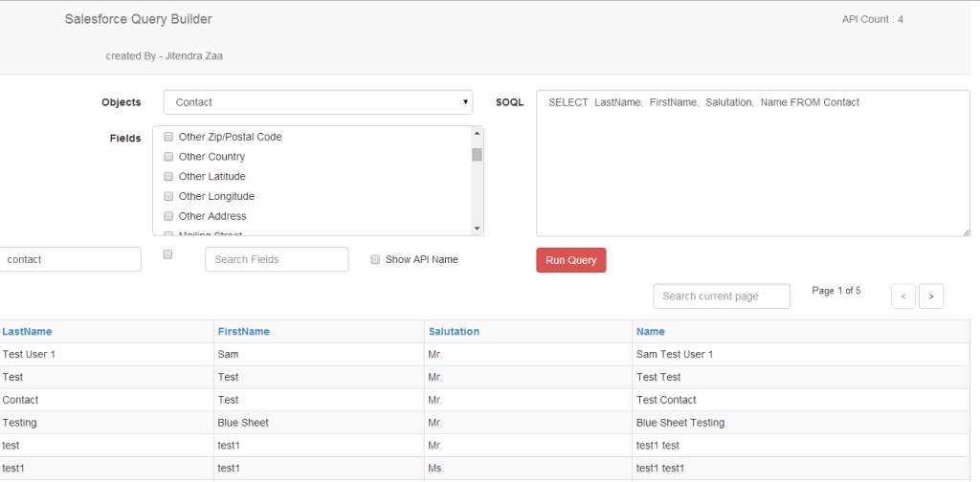
Task: Go to the previous results page
Action: pyautogui.click(x=903, y=296)
